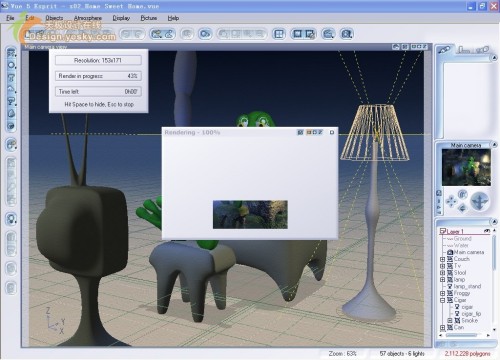Click the zoom-in magnifier toolbar icon

pos(329,34)
